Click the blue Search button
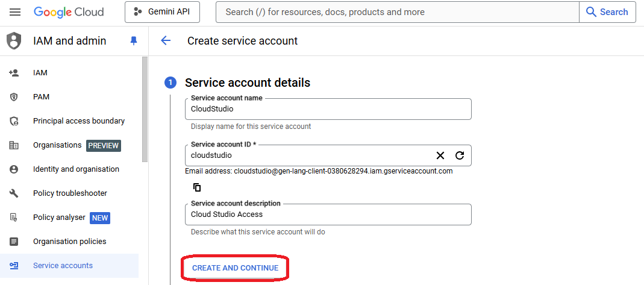The height and width of the screenshot is (285, 644). tap(607, 12)
